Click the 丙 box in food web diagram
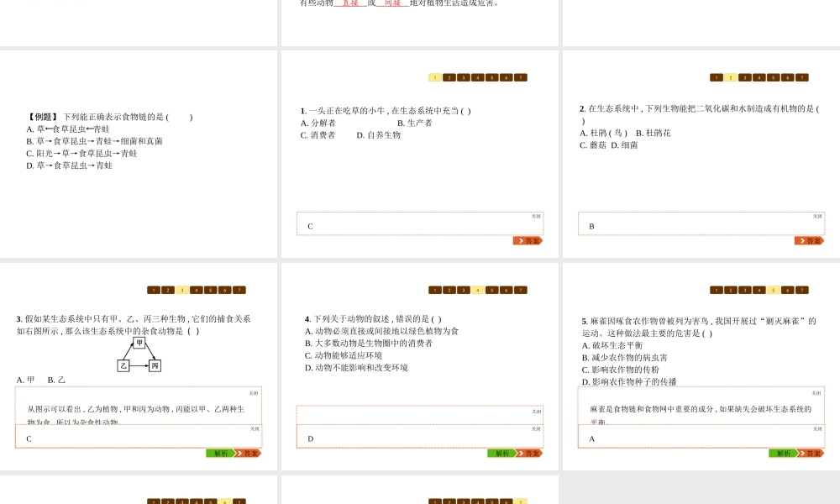The height and width of the screenshot is (504, 840). (155, 365)
